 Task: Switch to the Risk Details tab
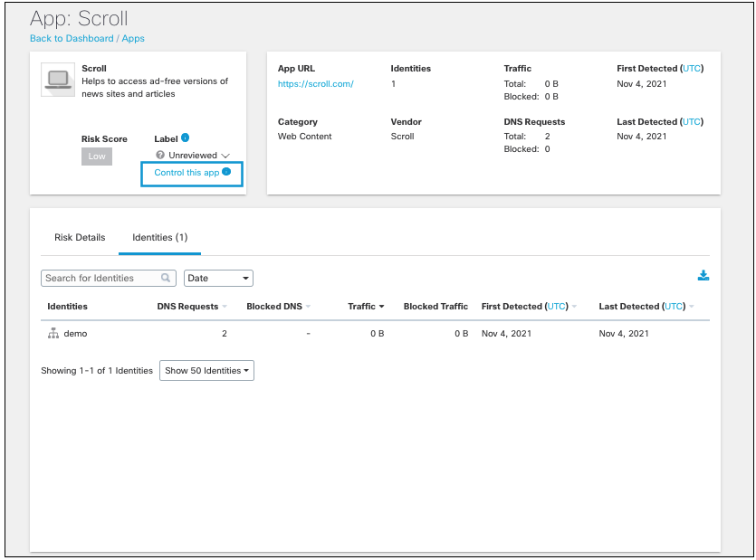(x=80, y=237)
